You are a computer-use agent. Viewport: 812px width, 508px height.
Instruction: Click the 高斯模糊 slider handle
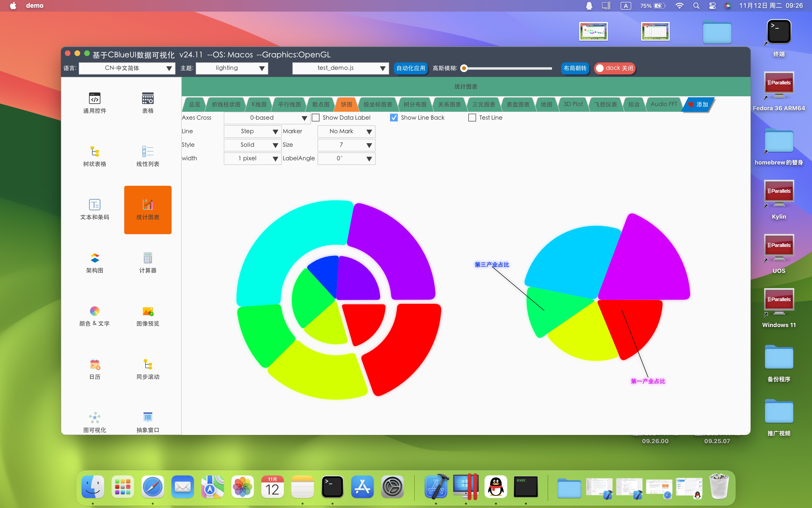(x=464, y=68)
